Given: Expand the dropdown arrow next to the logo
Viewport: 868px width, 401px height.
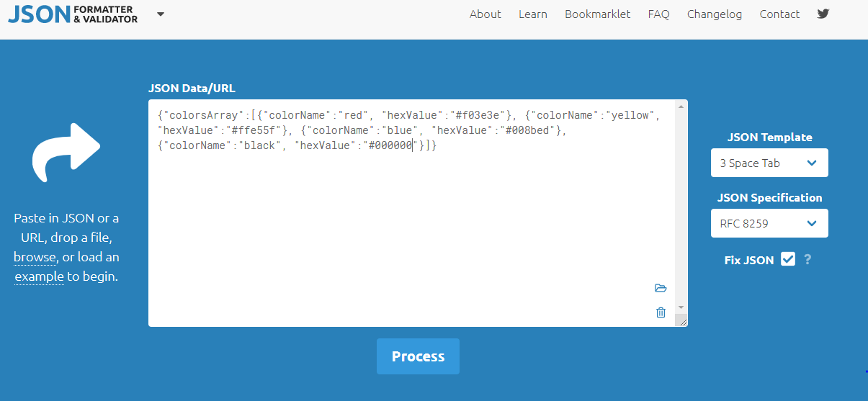Looking at the screenshot, I should tap(160, 14).
